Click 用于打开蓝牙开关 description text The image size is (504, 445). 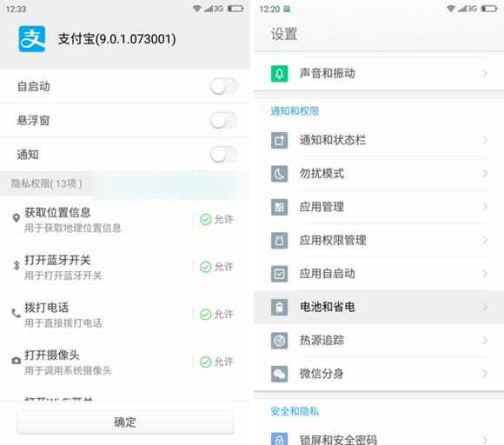click(x=63, y=276)
